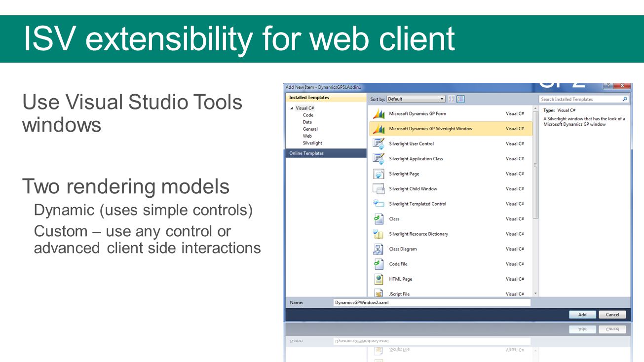
Task: Click the Silverlight Child Window icon
Action: point(379,189)
